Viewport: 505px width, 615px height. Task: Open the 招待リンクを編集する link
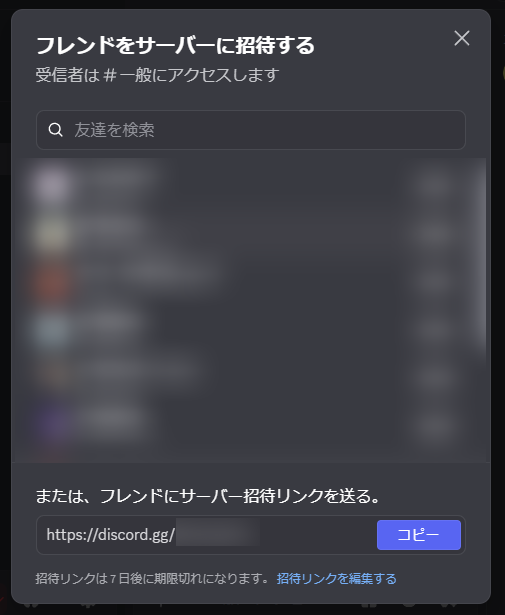(336, 579)
